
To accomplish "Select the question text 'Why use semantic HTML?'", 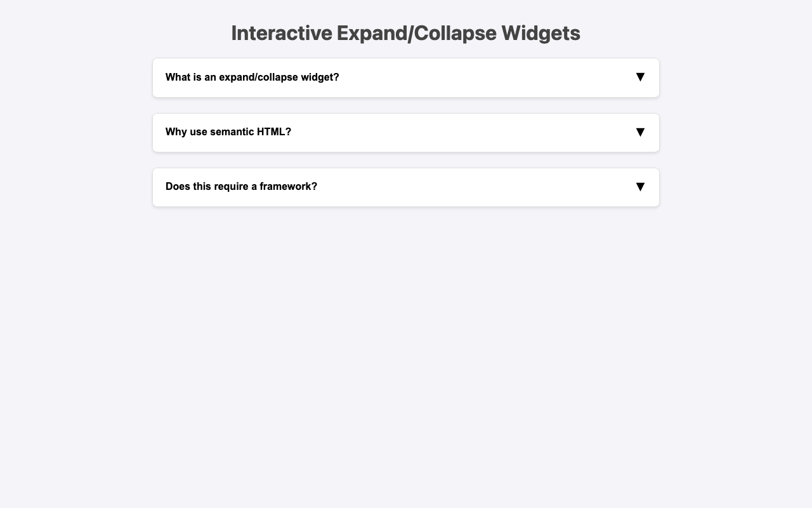I will tap(228, 132).
